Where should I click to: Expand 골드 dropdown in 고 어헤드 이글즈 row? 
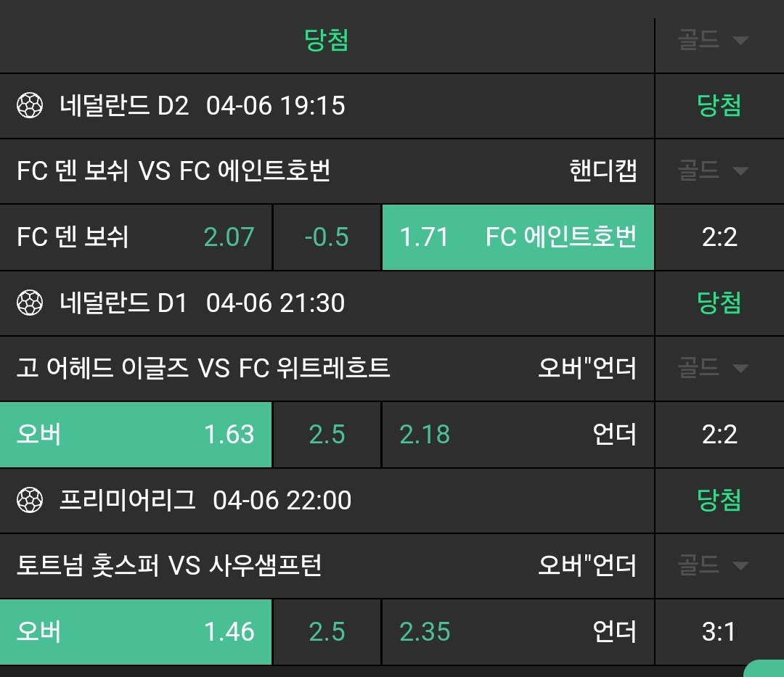713,368
